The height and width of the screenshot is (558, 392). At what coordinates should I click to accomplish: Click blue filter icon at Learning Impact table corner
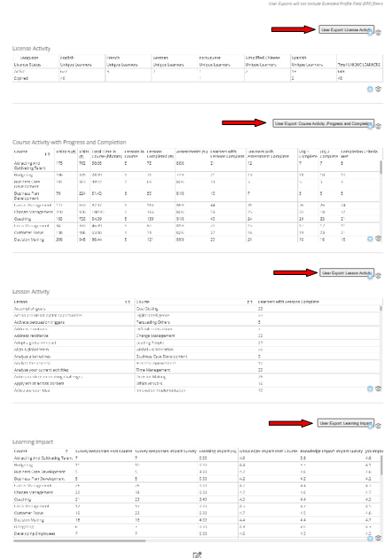pos(370,538)
